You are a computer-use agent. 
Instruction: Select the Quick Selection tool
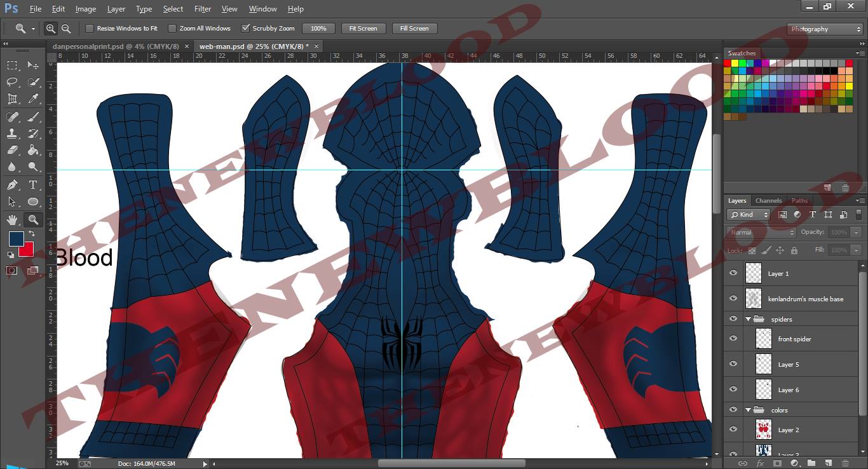[33, 82]
